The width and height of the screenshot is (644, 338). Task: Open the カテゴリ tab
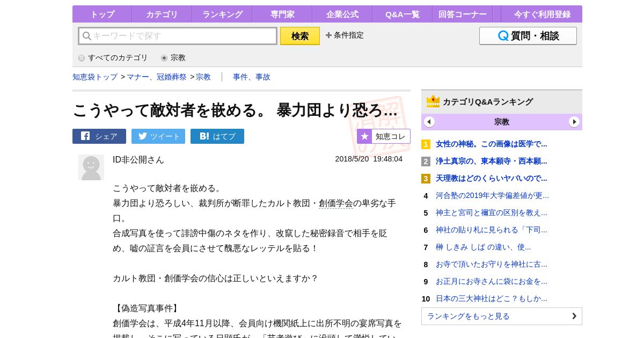[162, 14]
